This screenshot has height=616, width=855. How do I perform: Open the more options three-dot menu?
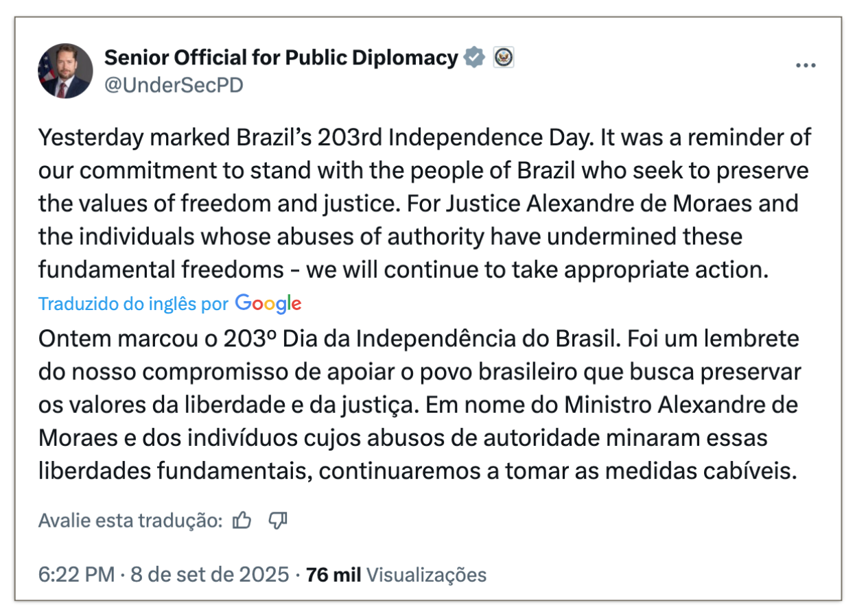pyautogui.click(x=805, y=66)
